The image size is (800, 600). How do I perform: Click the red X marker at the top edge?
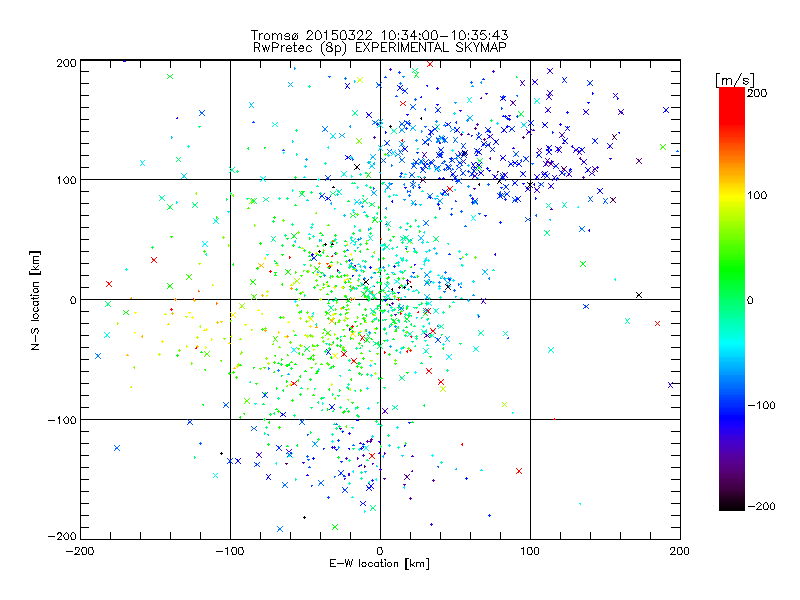tap(430, 64)
